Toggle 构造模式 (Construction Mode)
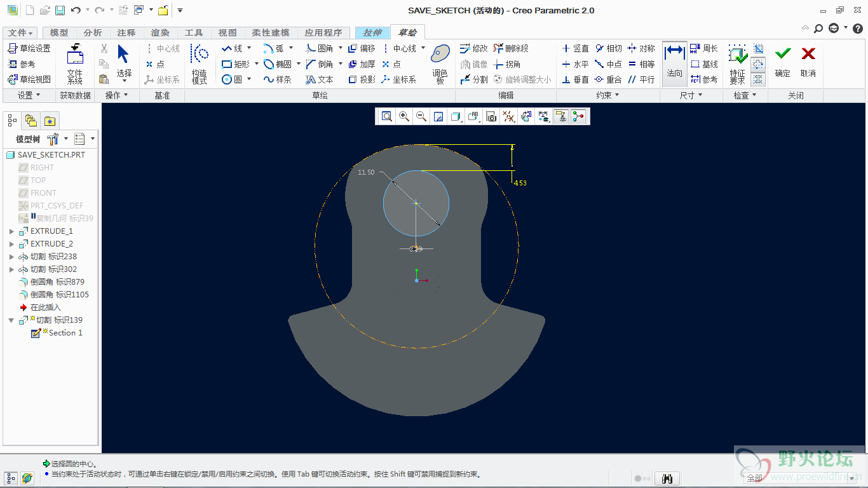 pyautogui.click(x=200, y=64)
